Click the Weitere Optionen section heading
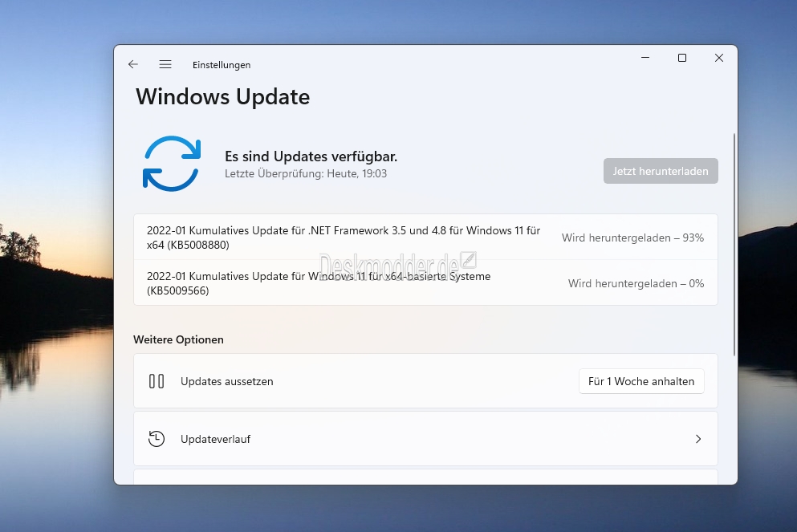 coord(178,339)
